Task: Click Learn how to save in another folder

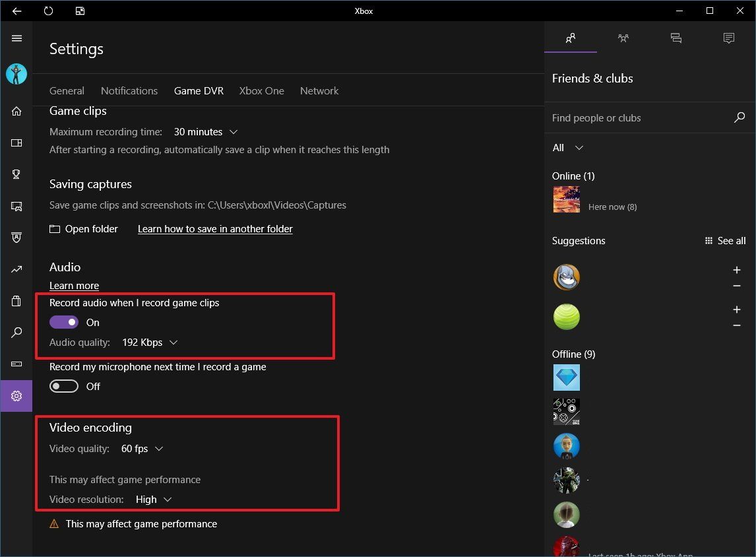Action: pyautogui.click(x=215, y=228)
